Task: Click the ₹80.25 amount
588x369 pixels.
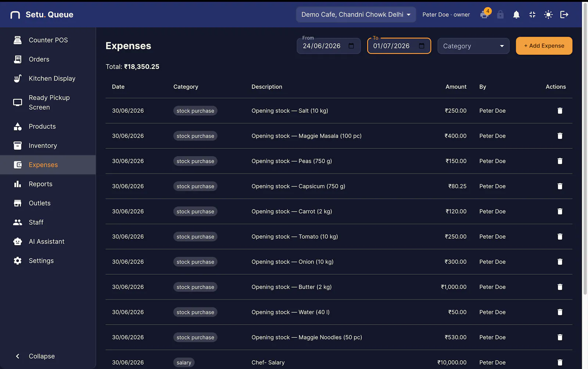Action: click(457, 186)
